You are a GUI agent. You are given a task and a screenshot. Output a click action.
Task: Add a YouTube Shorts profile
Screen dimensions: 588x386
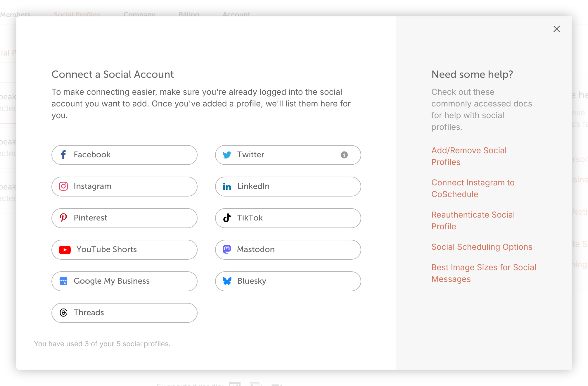[124, 250]
